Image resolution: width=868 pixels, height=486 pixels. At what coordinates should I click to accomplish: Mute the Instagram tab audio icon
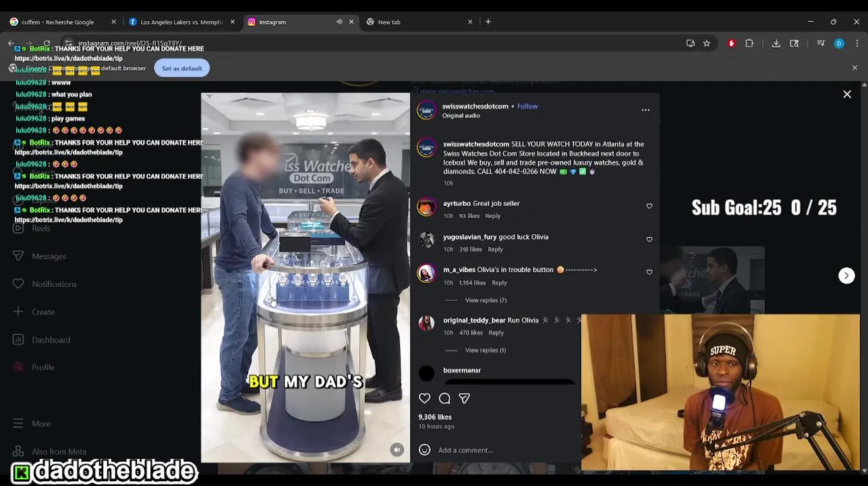point(339,22)
